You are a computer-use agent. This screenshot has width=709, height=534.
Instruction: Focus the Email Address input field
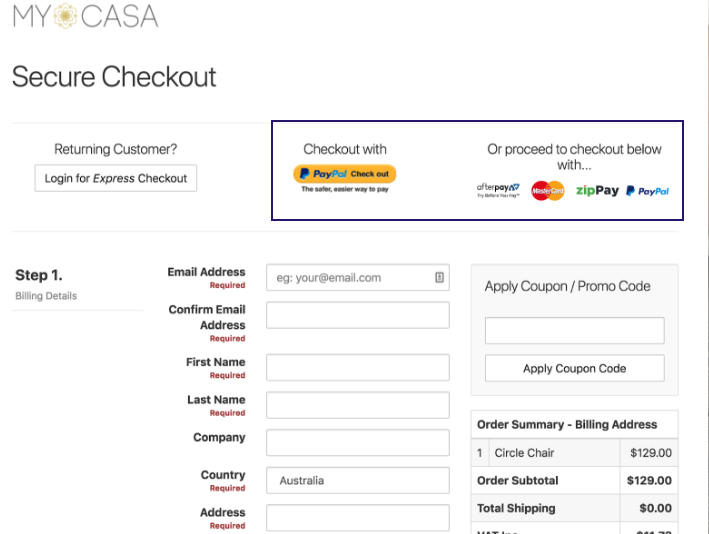click(x=358, y=277)
